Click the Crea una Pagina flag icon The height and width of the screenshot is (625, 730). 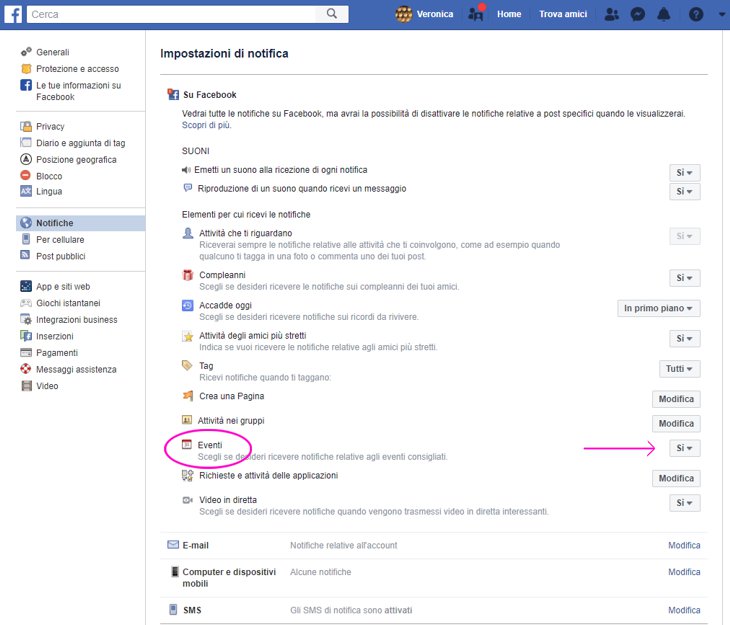point(188,396)
